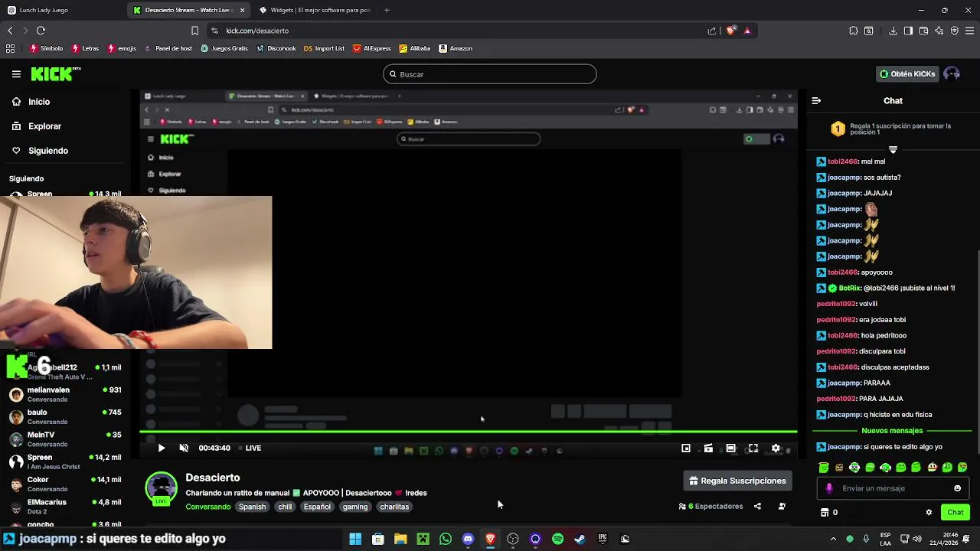Play the stream with the play button

[161, 448]
